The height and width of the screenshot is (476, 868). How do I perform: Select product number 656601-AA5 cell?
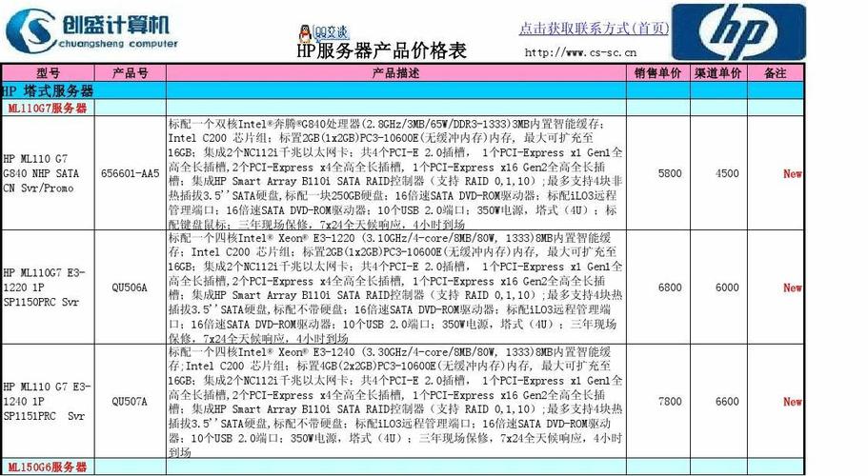(131, 173)
